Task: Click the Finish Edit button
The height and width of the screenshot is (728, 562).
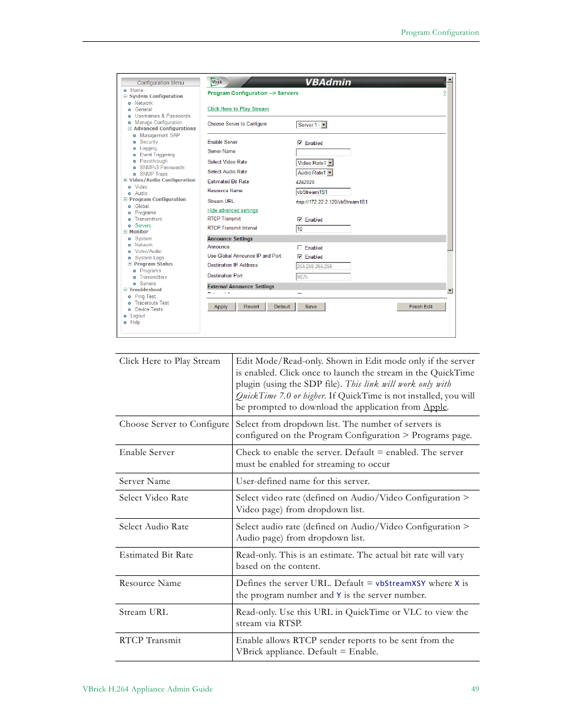Action: (421, 307)
